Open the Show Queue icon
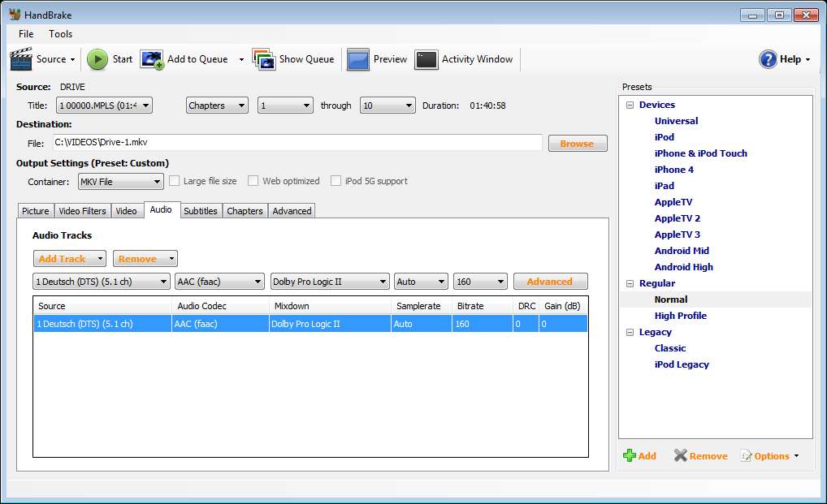The height and width of the screenshot is (504, 827). [264, 59]
